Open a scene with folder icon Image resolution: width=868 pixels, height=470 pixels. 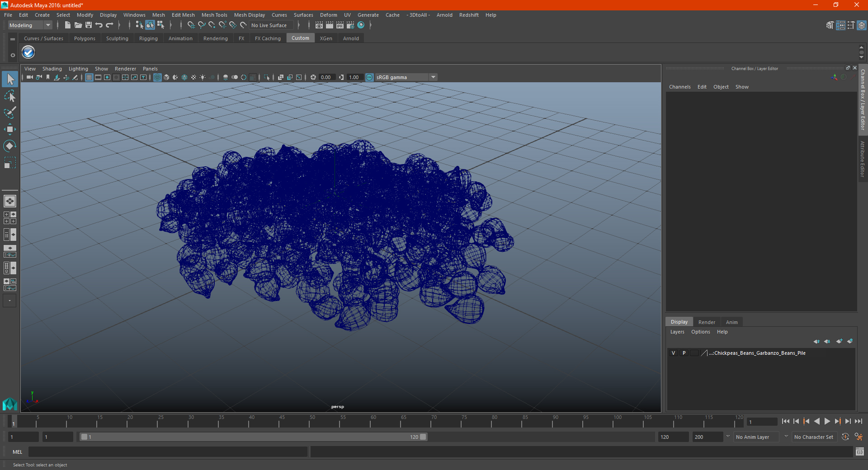[x=78, y=25]
